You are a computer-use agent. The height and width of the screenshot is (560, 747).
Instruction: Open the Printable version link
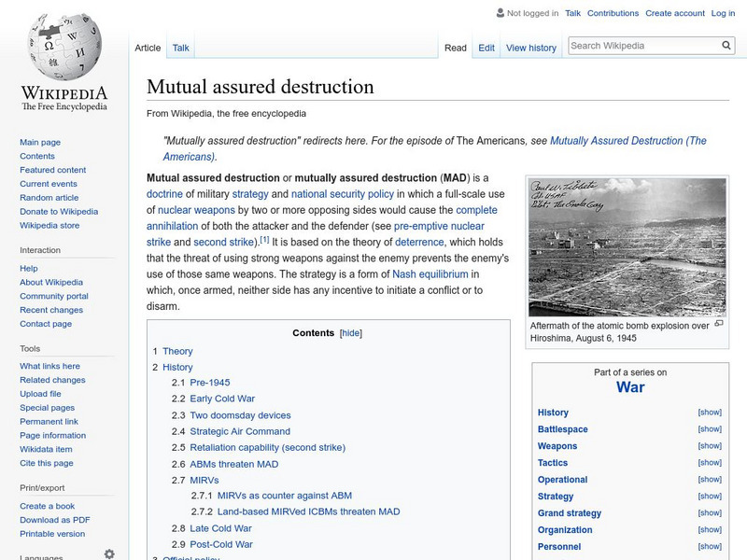pyautogui.click(x=52, y=533)
